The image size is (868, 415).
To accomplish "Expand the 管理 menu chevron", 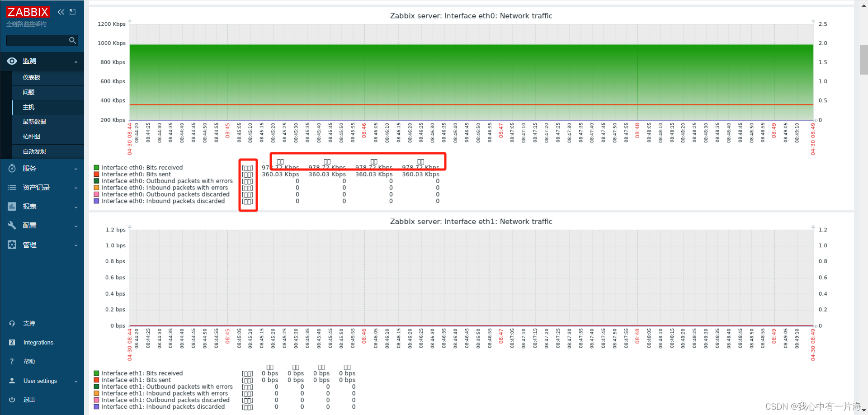I will pyautogui.click(x=76, y=245).
